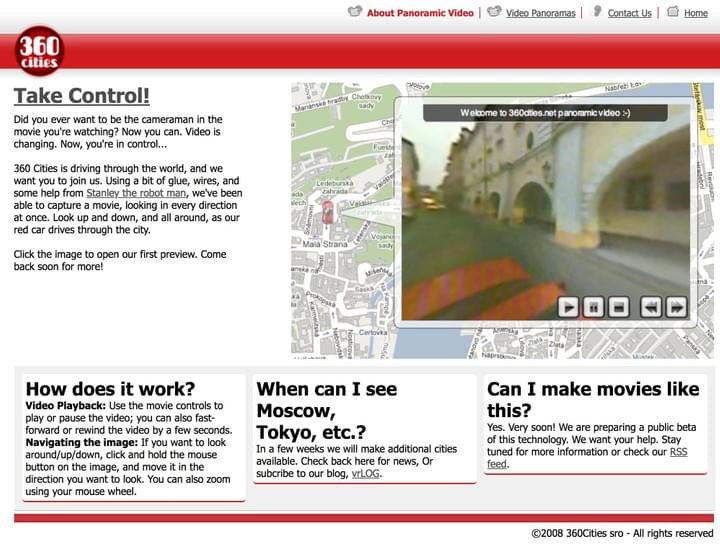Viewport: 720px width, 545px height.
Task: Click the panoramic video preview image
Action: [545, 211]
